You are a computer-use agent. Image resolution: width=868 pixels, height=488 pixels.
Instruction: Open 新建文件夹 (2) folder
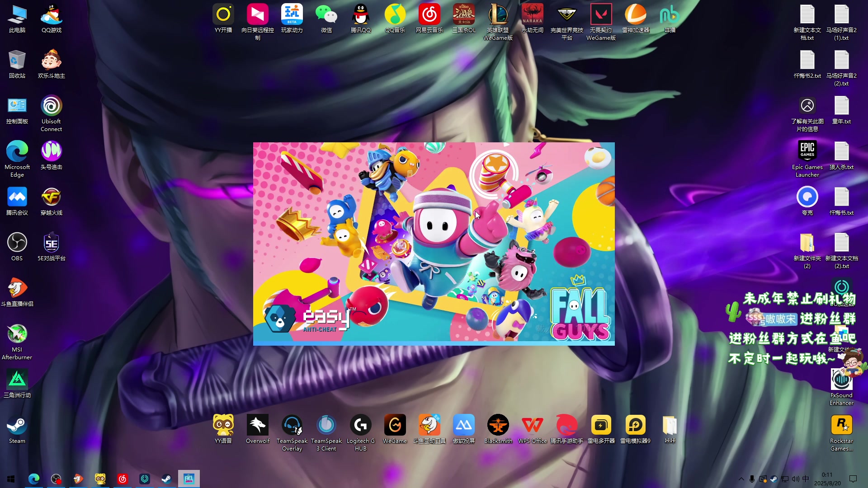[807, 251]
